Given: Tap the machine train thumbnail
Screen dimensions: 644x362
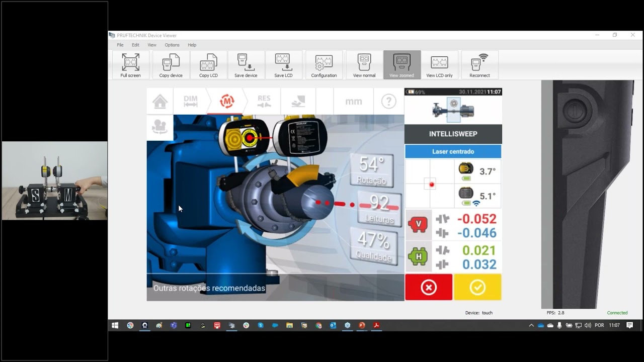Looking at the screenshot, I should [453, 110].
